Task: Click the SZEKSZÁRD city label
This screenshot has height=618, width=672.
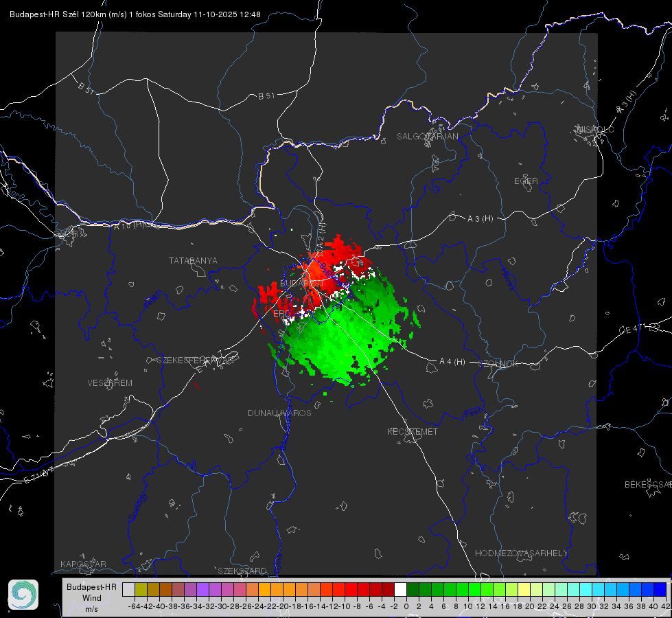Action: [242, 571]
